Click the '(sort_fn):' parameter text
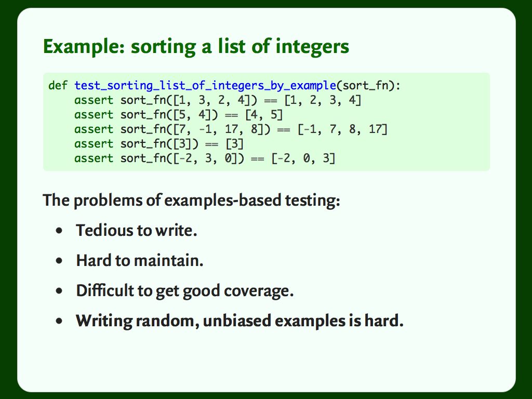This screenshot has width=532, height=399. (368, 86)
